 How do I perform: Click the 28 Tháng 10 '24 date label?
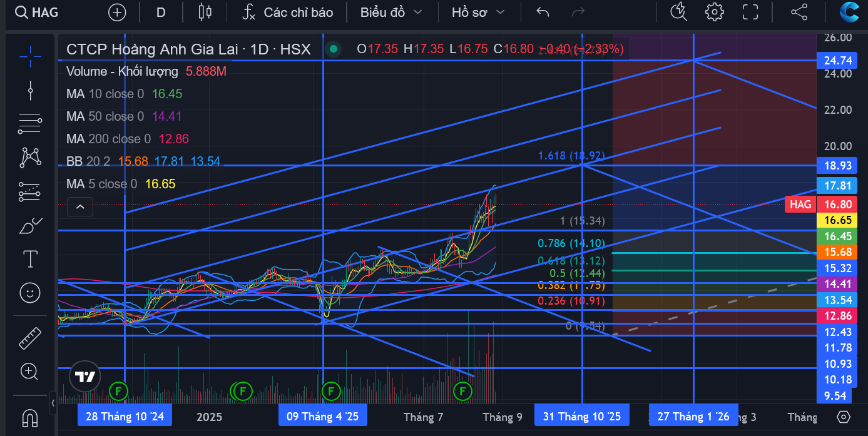(x=125, y=417)
